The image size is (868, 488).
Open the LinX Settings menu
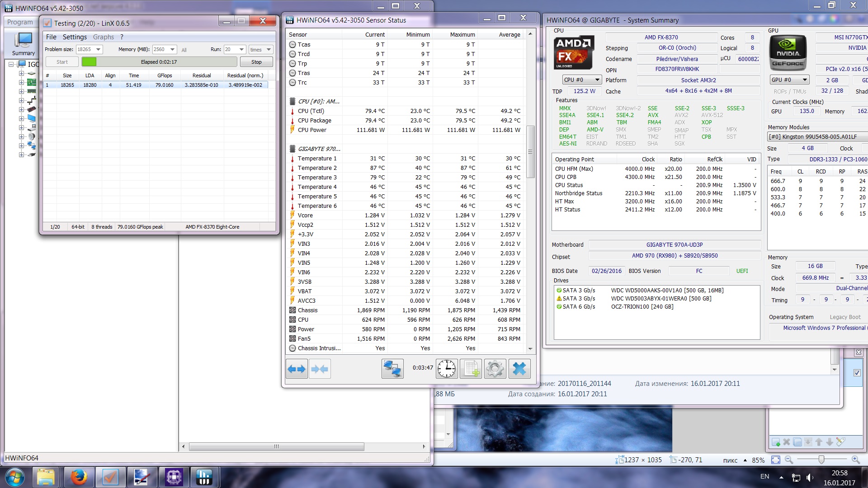click(75, 37)
